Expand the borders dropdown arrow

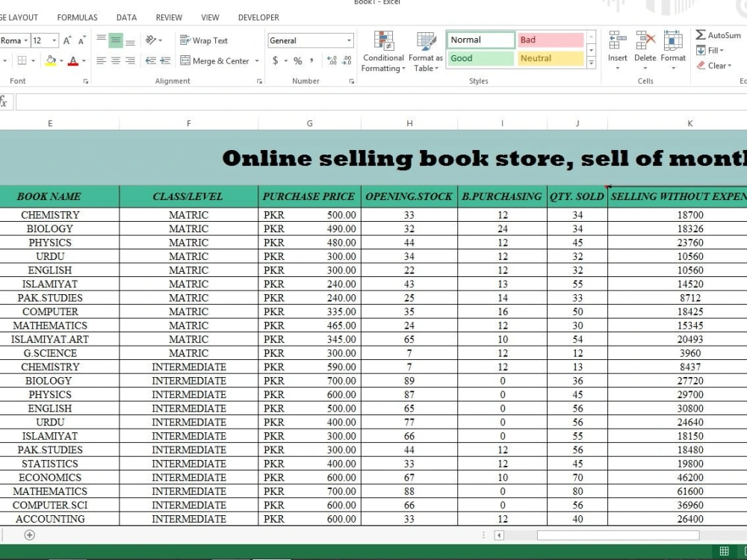(33, 61)
